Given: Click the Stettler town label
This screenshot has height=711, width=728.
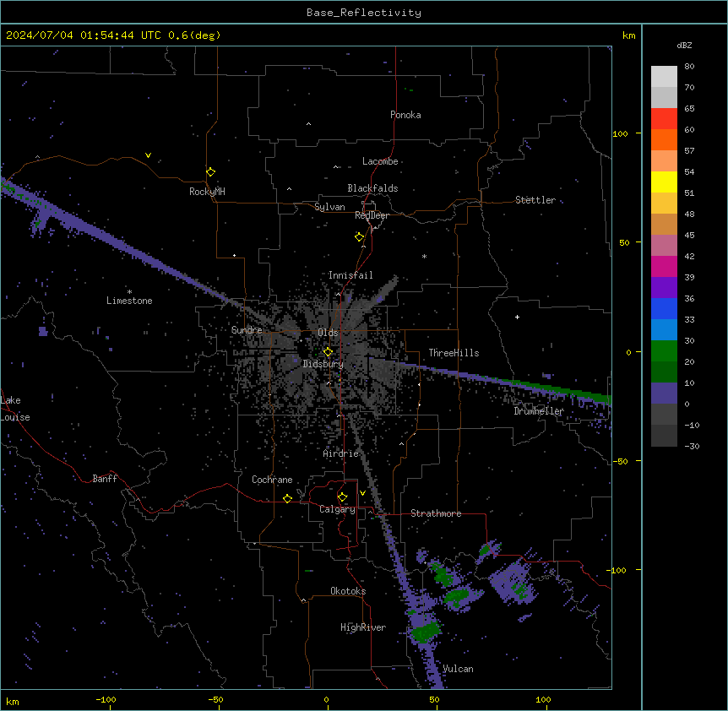Looking at the screenshot, I should coord(535,200).
